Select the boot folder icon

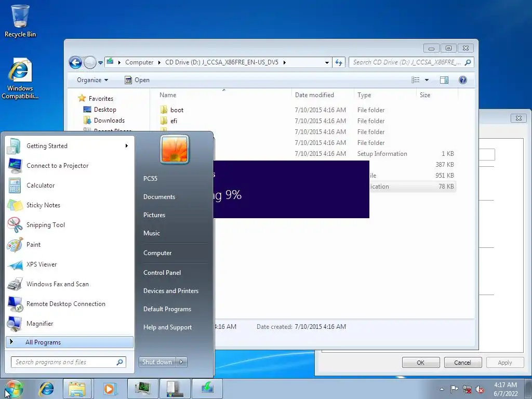[164, 110]
